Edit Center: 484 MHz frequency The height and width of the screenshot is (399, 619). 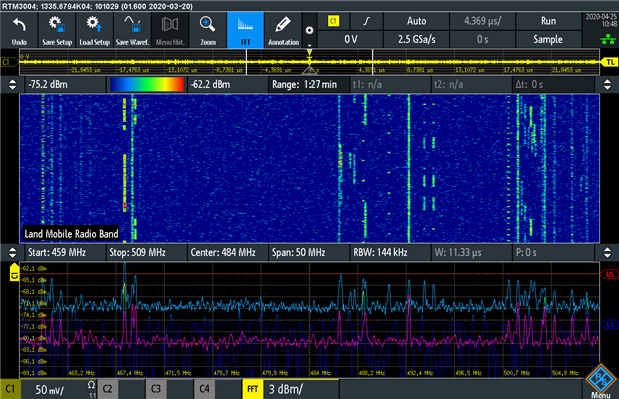point(227,253)
